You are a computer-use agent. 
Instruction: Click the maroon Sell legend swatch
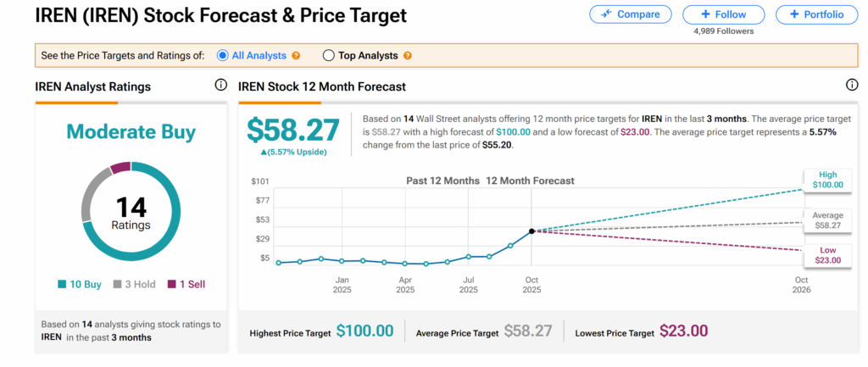pyautogui.click(x=170, y=285)
